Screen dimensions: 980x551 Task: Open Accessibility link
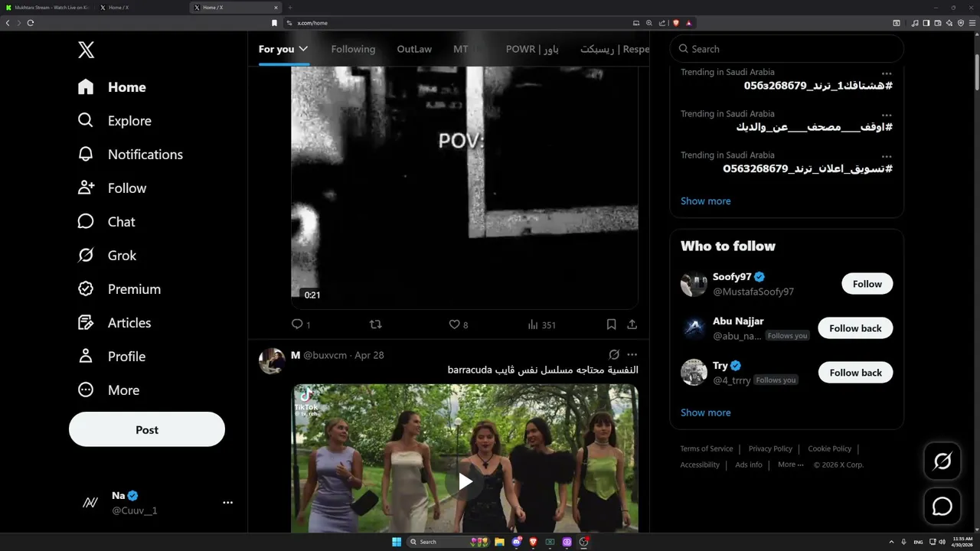coord(700,465)
